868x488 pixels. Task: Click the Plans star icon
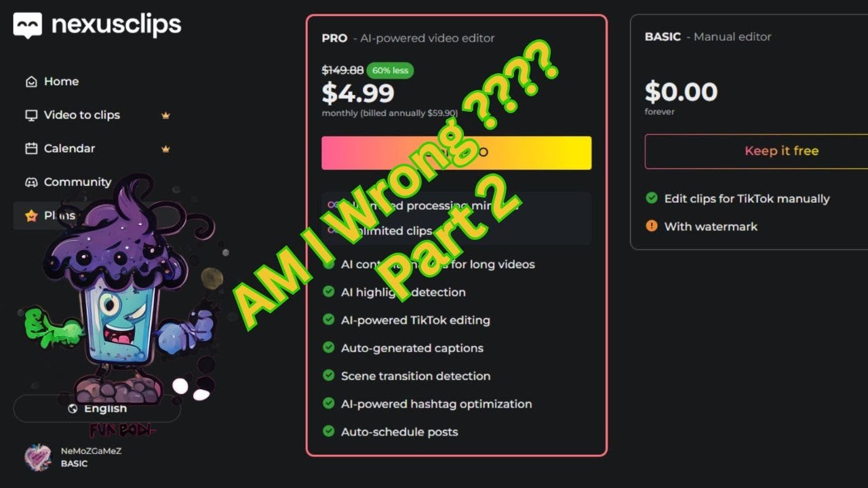point(31,216)
